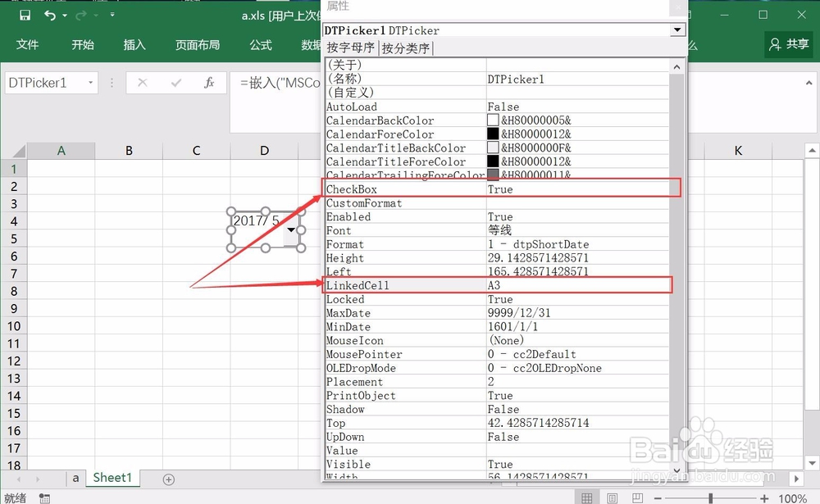The image size is (820, 504).
Task: Click the Format value dtpShortDate
Action: [538, 244]
